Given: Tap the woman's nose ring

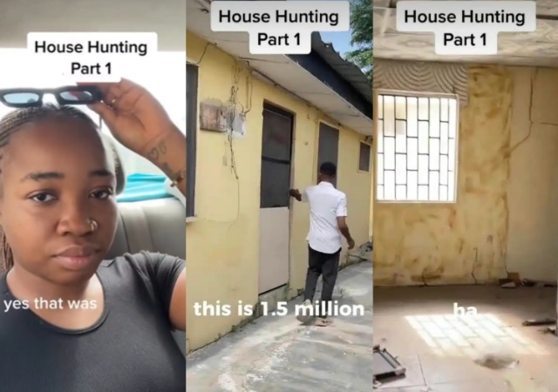Looking at the screenshot, I should click(92, 224).
